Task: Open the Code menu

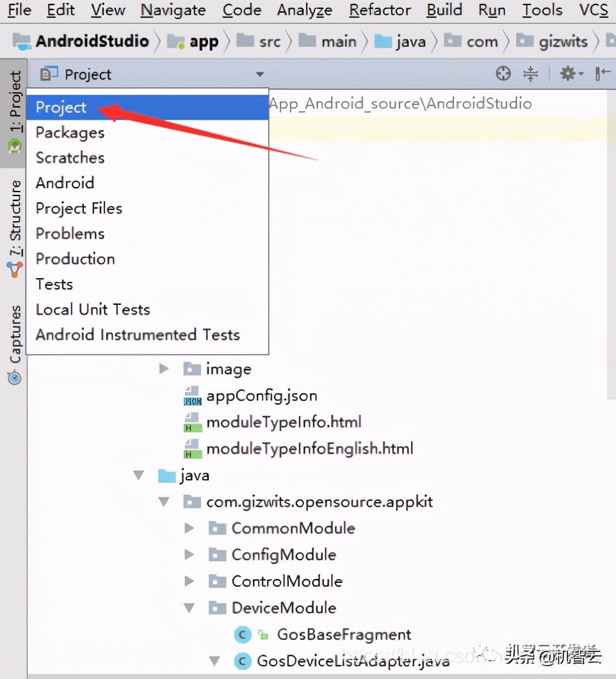Action: [242, 10]
